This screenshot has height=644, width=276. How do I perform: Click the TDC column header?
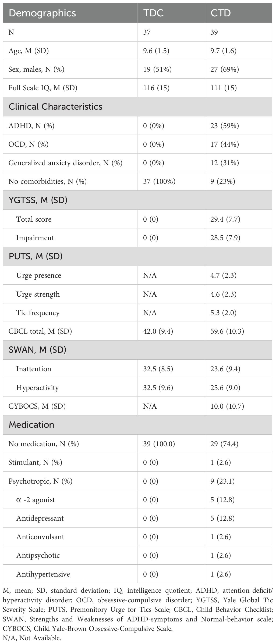point(153,13)
